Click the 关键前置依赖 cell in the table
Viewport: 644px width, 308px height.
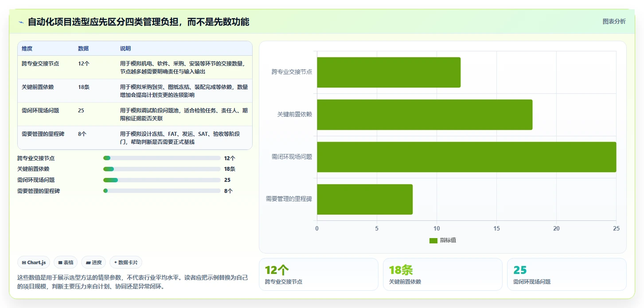(38, 87)
